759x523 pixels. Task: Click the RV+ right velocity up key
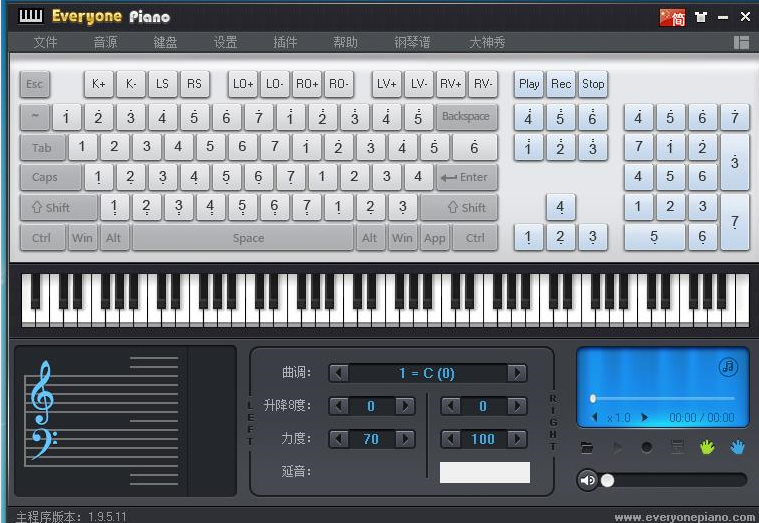pyautogui.click(x=450, y=84)
